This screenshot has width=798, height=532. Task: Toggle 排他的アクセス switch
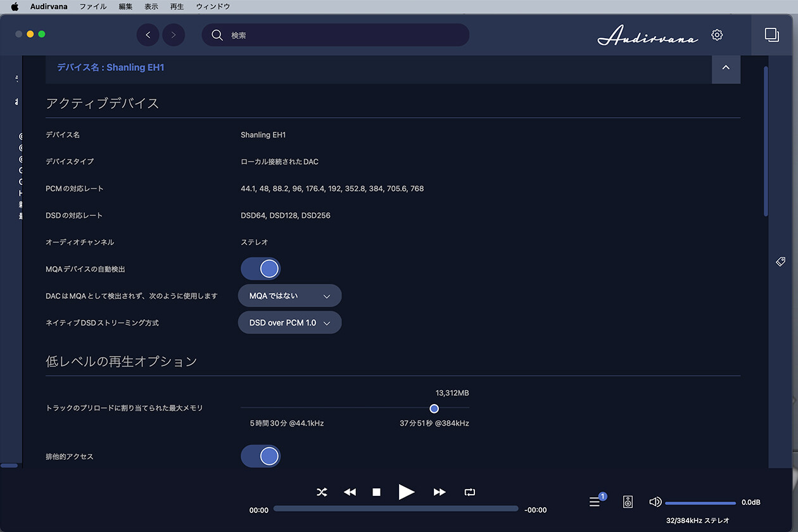(260, 456)
